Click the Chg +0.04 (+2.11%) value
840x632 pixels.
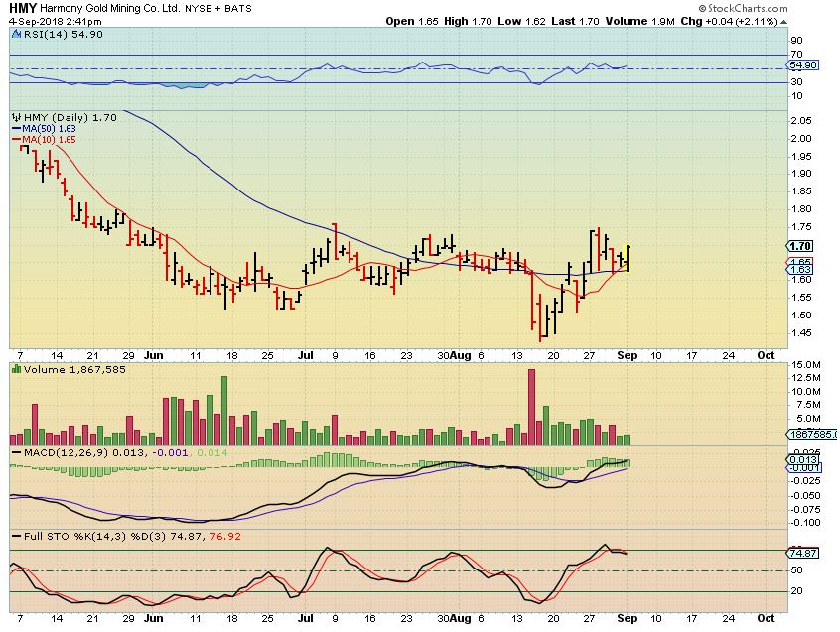[729, 22]
